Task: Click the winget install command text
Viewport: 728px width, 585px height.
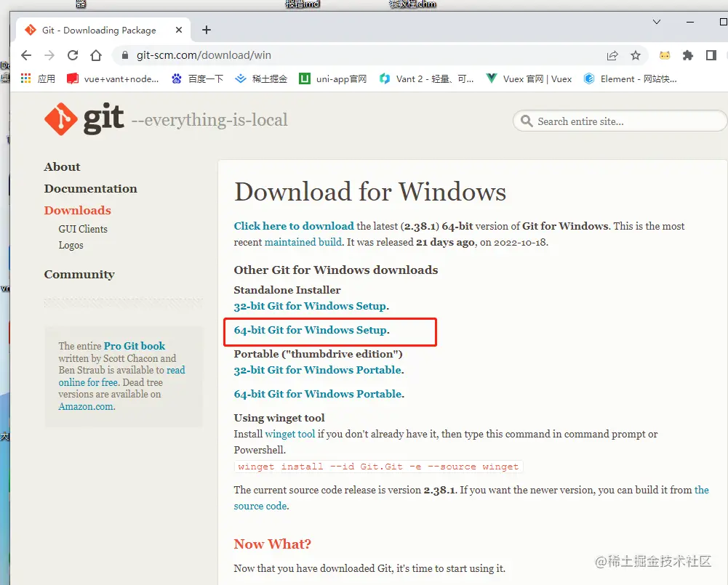Action: pos(378,467)
